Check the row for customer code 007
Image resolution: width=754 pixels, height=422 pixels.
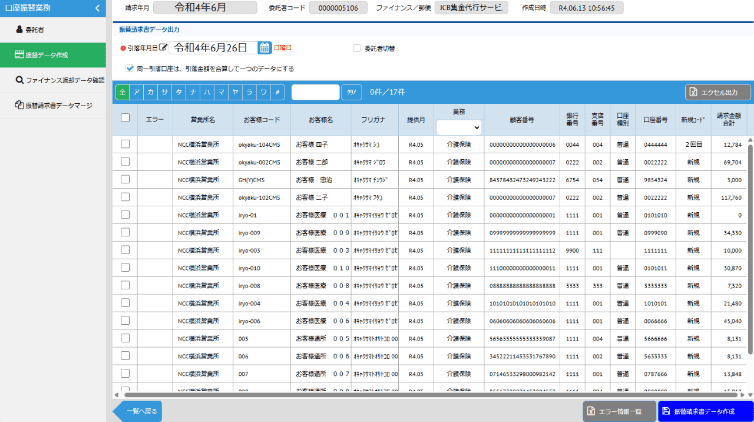pyautogui.click(x=126, y=373)
